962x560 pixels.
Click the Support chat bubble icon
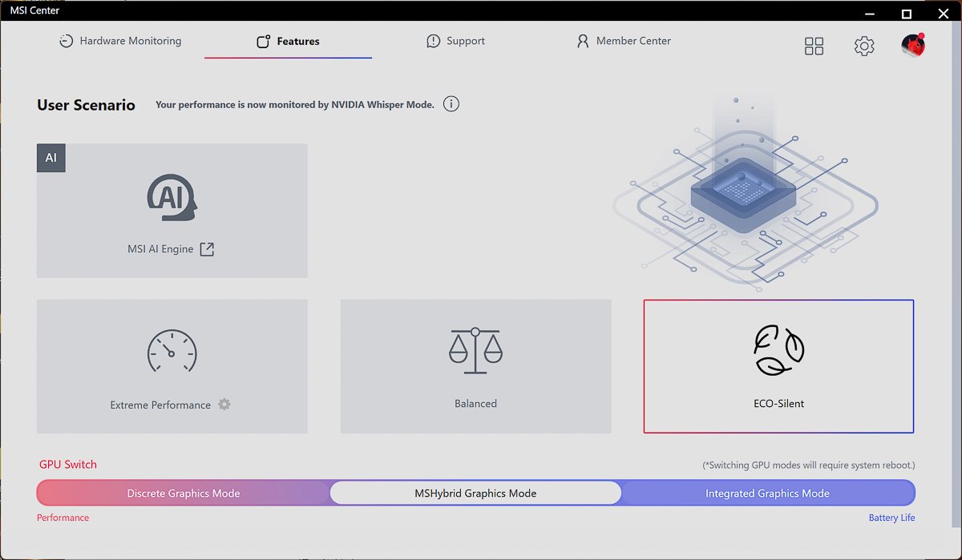[x=434, y=41]
